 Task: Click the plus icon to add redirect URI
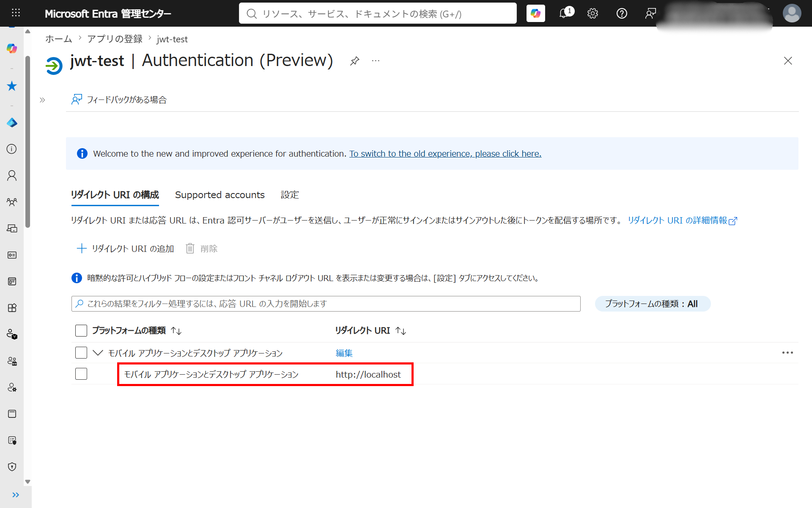(x=81, y=248)
